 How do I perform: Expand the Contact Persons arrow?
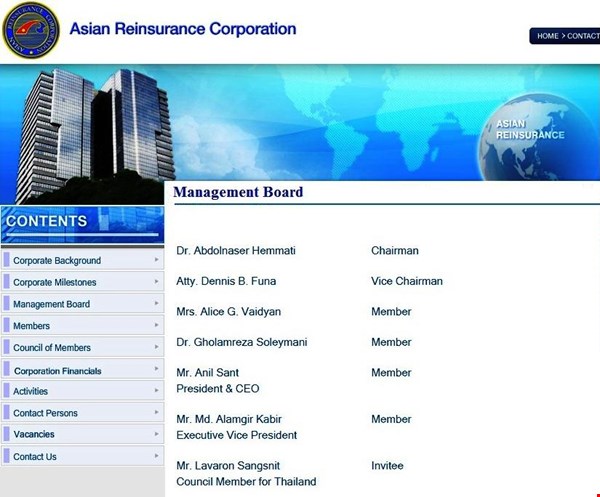coord(157,412)
